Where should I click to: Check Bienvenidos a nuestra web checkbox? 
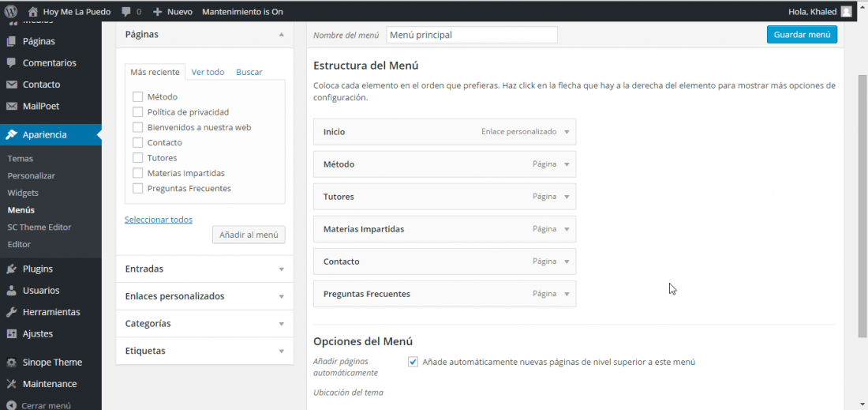pos(138,127)
